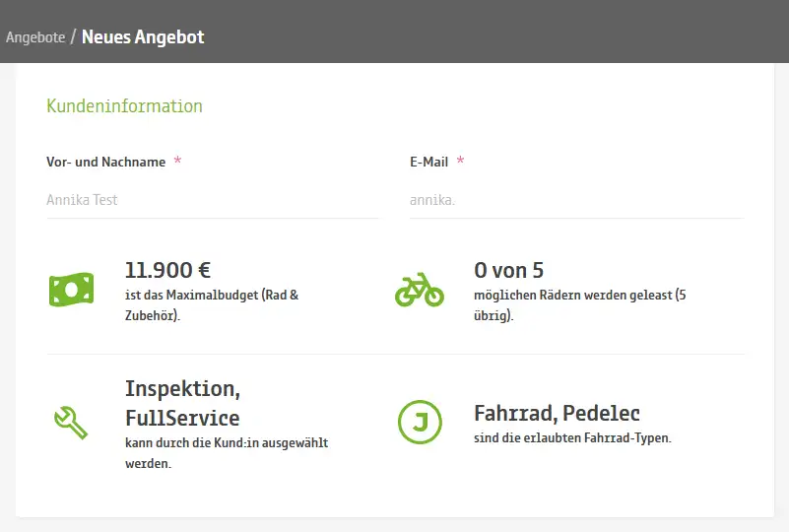Click the red asterisk beside E-Mail
The height and width of the screenshot is (532, 789).
[x=460, y=161]
